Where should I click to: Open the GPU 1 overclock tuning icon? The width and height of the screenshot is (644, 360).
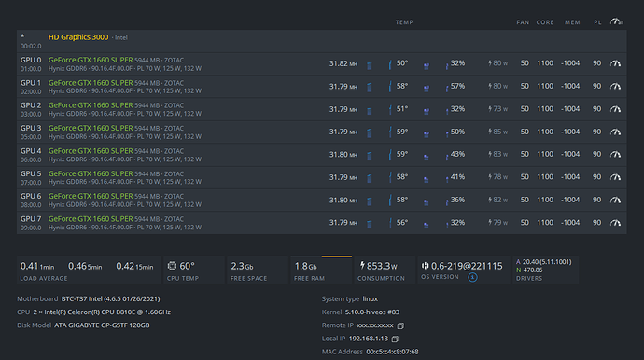pyautogui.click(x=615, y=87)
